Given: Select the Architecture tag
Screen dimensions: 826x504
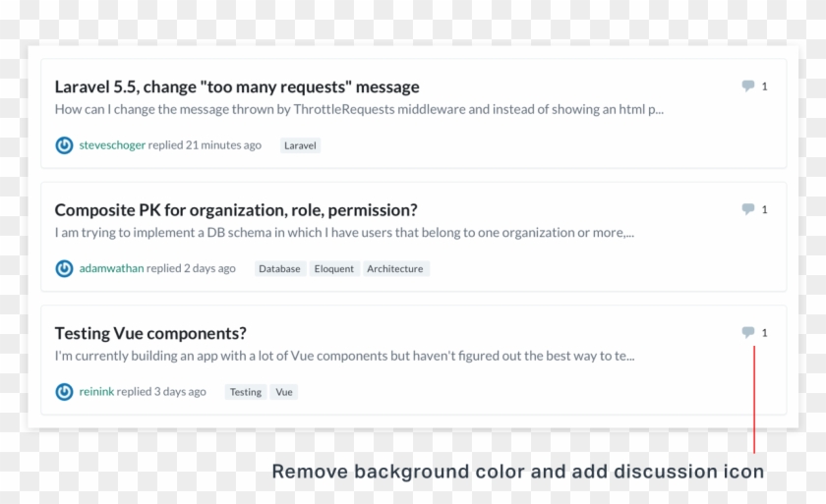Looking at the screenshot, I should (x=394, y=269).
